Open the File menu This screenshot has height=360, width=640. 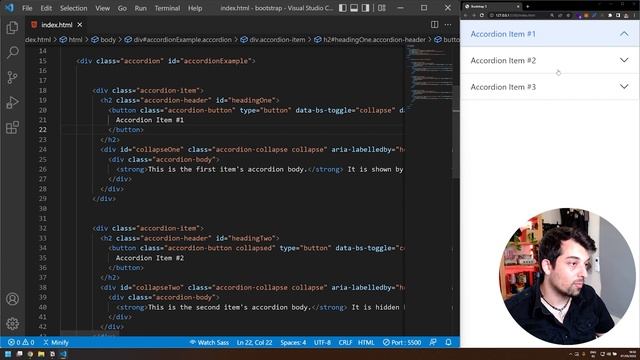(27, 8)
